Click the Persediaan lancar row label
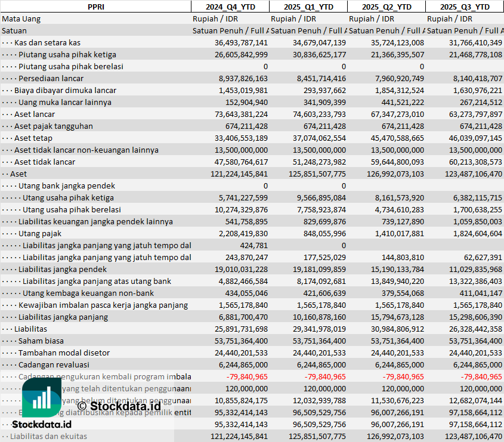The image size is (504, 442). click(x=51, y=78)
